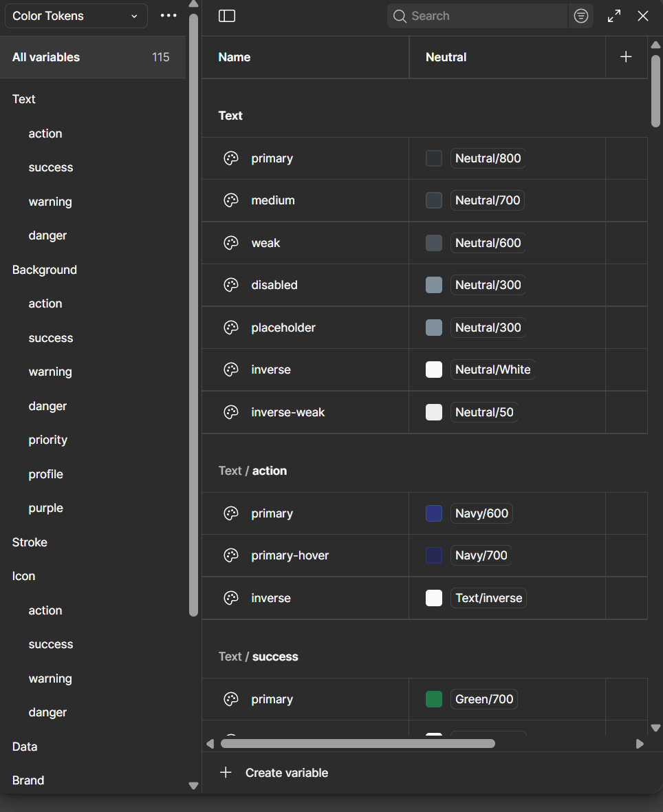Open danger under Text in the sidebar
The width and height of the screenshot is (663, 812).
[x=47, y=235]
